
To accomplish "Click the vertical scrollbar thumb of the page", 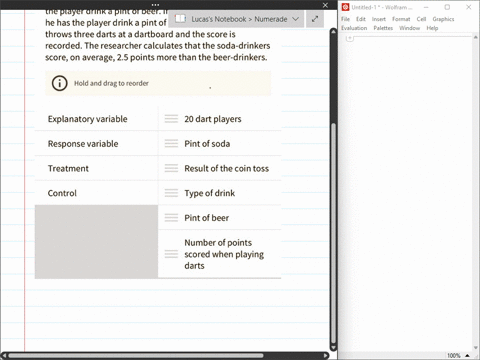I will coord(333,235).
